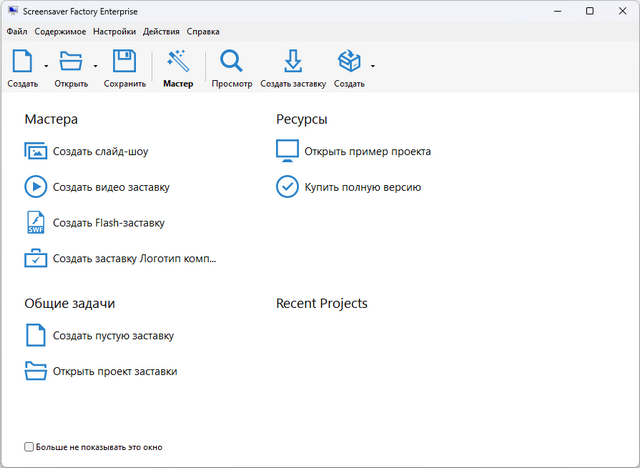Expand dropdown arrow beside package Создать button

point(373,67)
